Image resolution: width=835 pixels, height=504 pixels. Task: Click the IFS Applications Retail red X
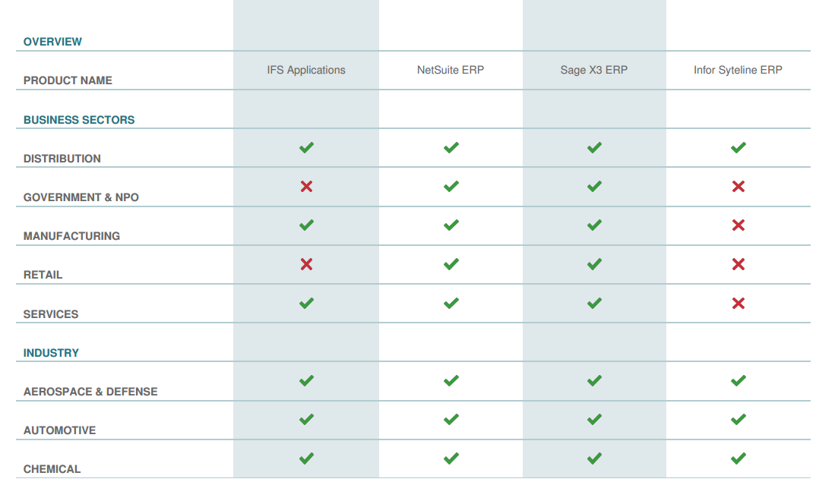coord(306,264)
